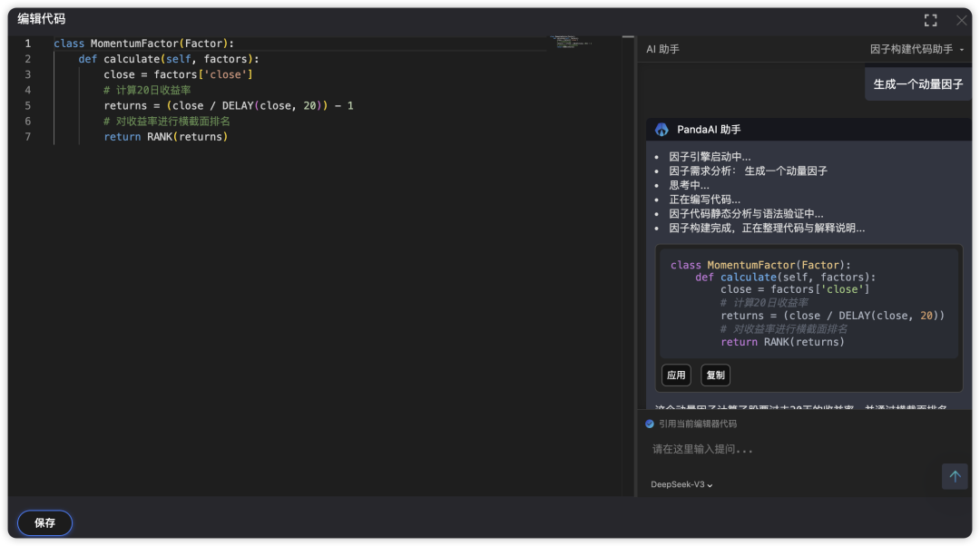This screenshot has height=546, width=980.
Task: Save the code with the 保存 button
Action: 44,522
